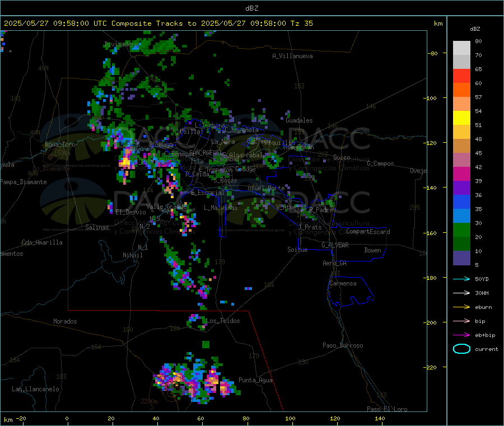The height and width of the screenshot is (426, 504).
Task: Click the SAN_RAFAEL map label
Action: point(206,152)
